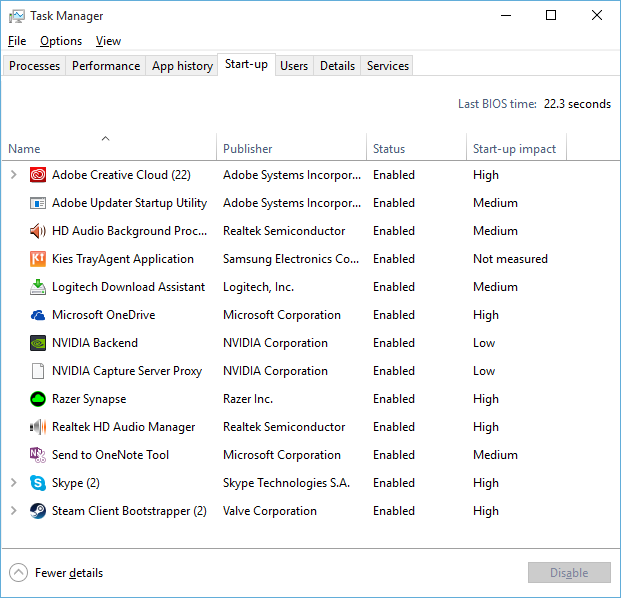Expand the Steam Client Bootstrapper group
This screenshot has width=621, height=598.
pos(13,511)
